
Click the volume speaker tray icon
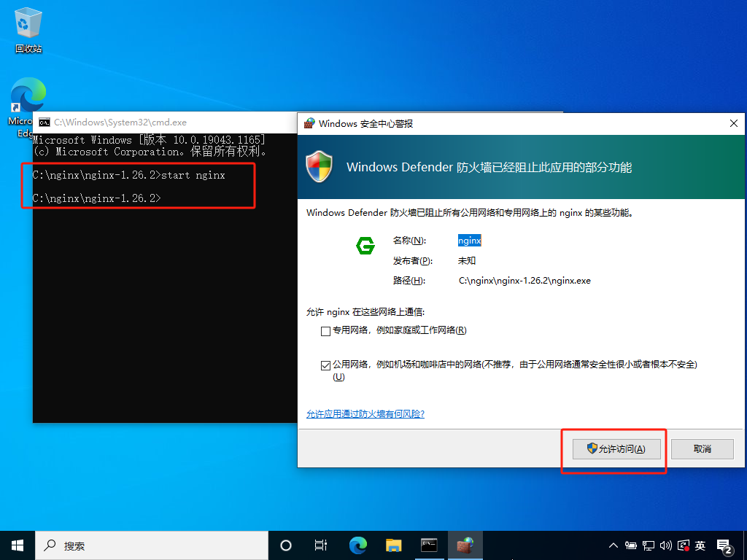coord(665,545)
